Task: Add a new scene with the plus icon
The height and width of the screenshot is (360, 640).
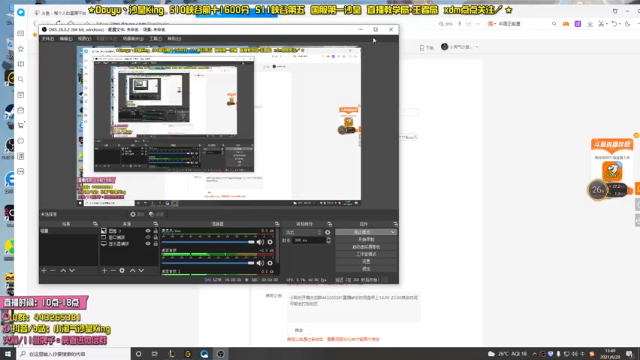Action: pyautogui.click(x=44, y=271)
